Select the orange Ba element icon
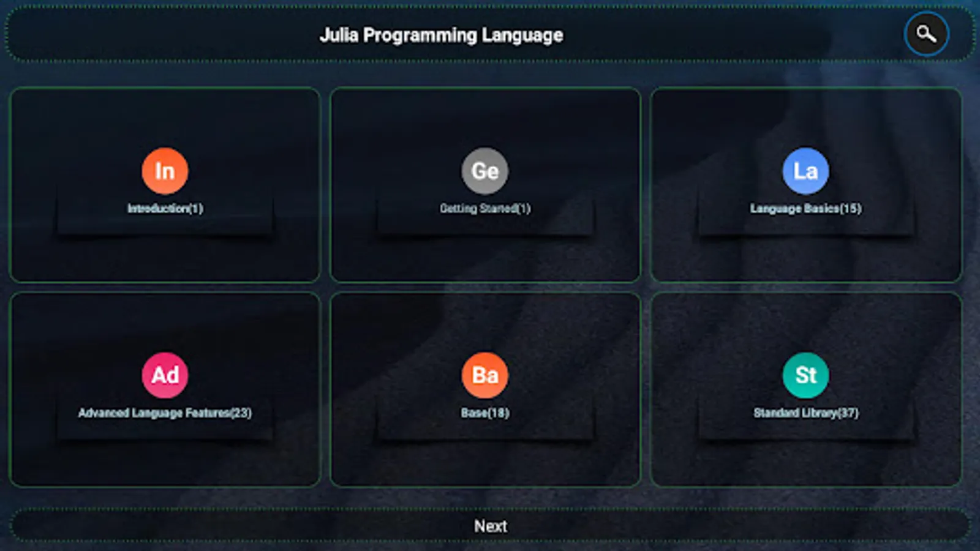The image size is (980, 551). pyautogui.click(x=485, y=375)
